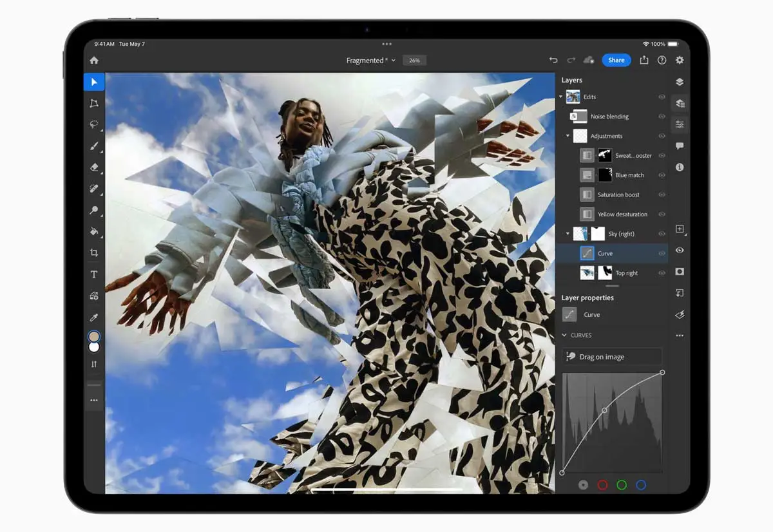The height and width of the screenshot is (532, 773).
Task: Hide the Saturation boost layer
Action: 662,195
